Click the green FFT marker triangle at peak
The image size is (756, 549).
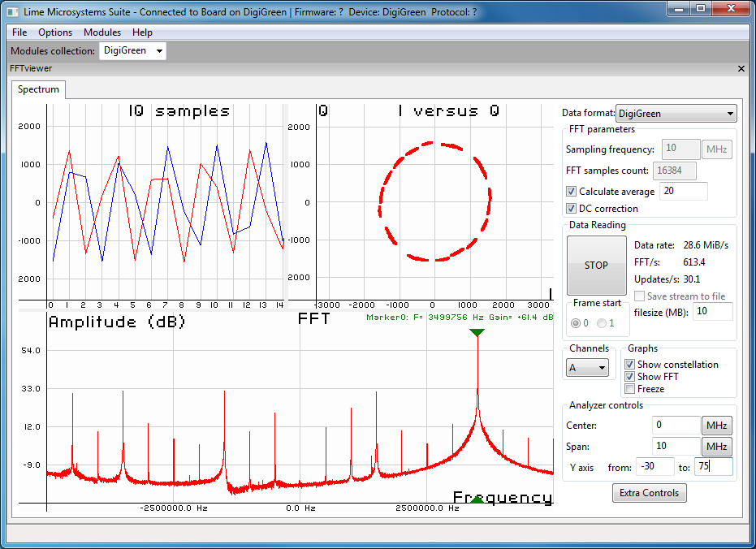coord(477,333)
